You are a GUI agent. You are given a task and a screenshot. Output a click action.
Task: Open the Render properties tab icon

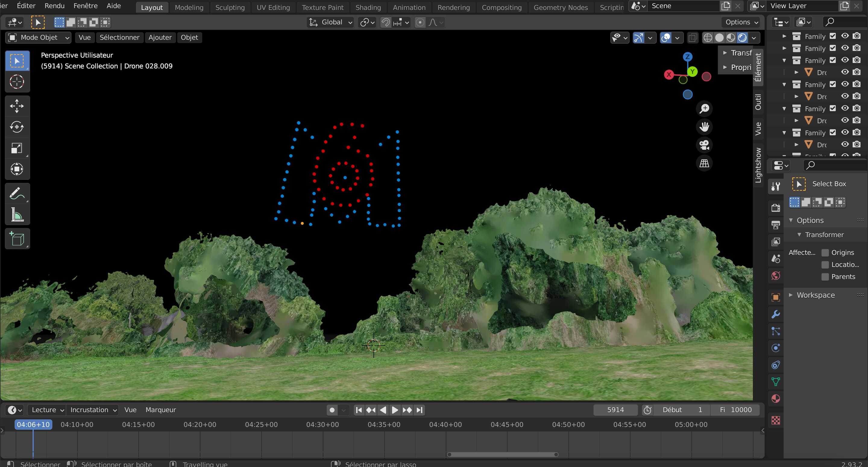click(x=776, y=208)
